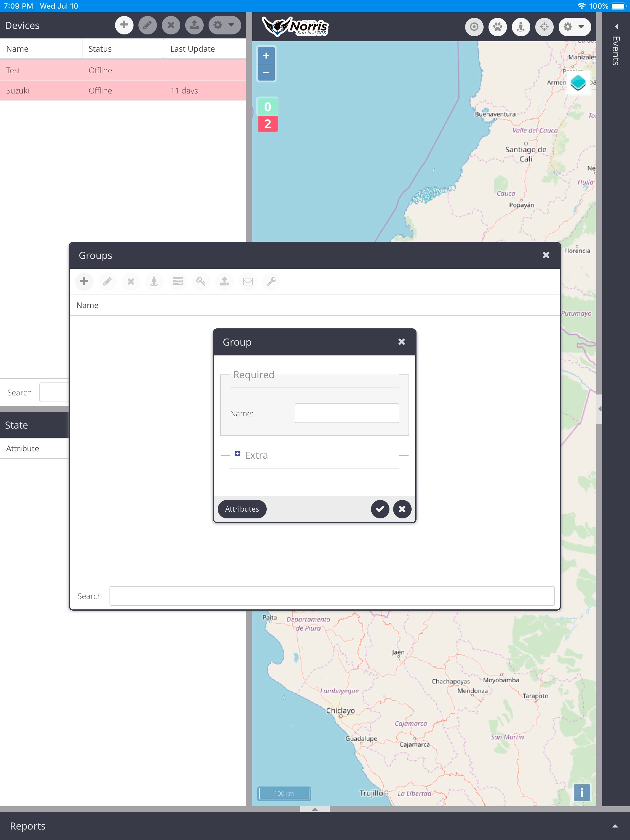Zoom out on the map
This screenshot has width=630, height=840.
tap(266, 73)
